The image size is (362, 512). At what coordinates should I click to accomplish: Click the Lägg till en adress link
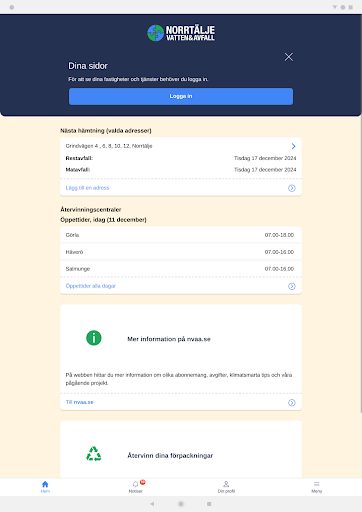tap(87, 188)
